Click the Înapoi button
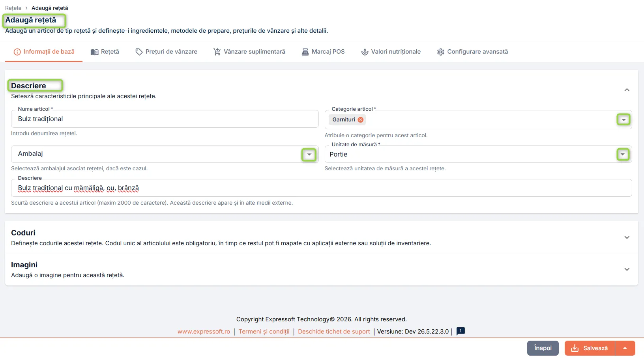Image resolution: width=644 pixels, height=358 pixels. click(543, 348)
